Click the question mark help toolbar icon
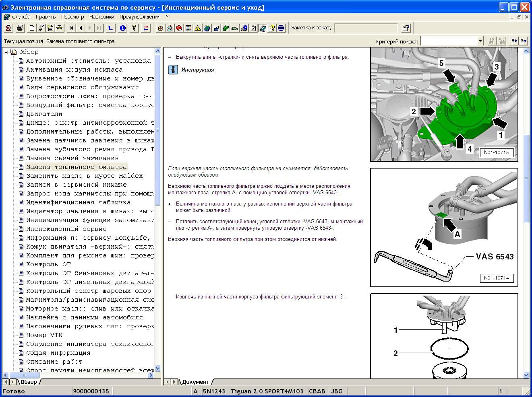 [134, 28]
